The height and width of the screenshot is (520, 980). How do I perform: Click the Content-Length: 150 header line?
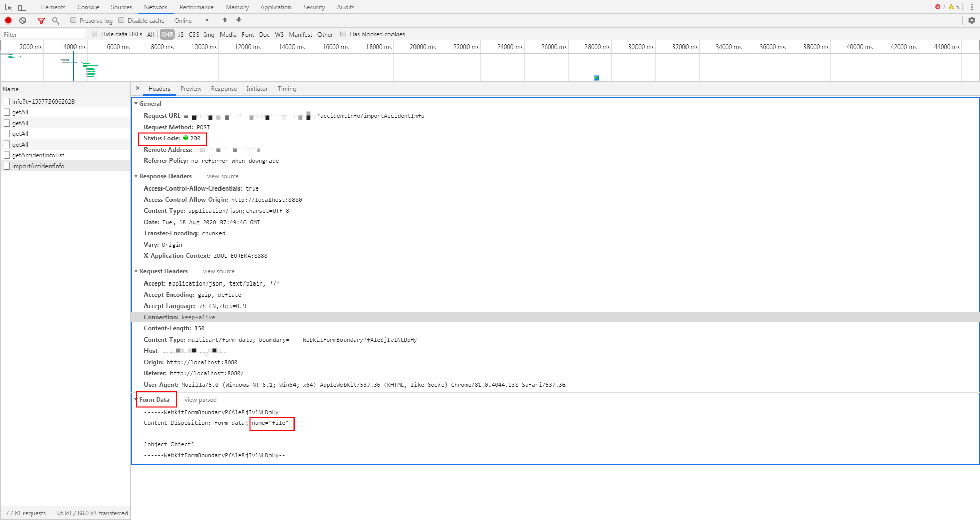[x=174, y=328]
